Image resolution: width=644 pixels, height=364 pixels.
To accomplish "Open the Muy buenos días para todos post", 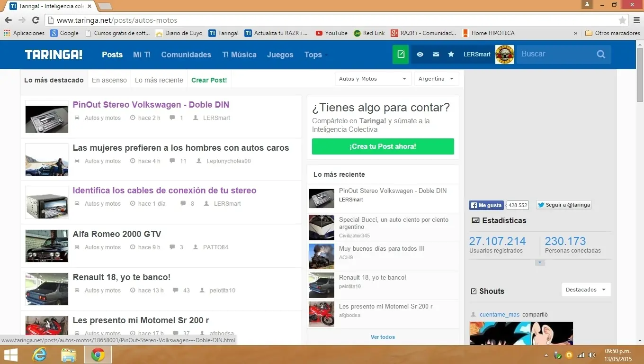I will coord(382,248).
